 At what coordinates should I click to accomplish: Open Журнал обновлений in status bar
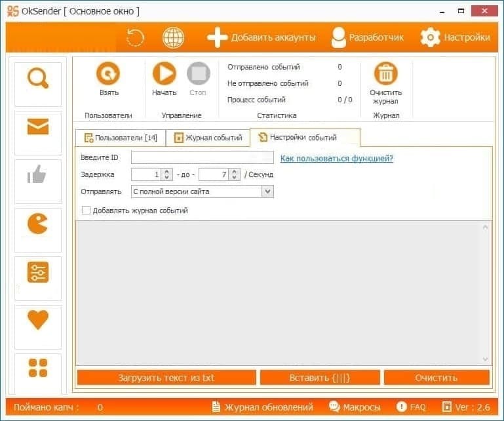[263, 407]
